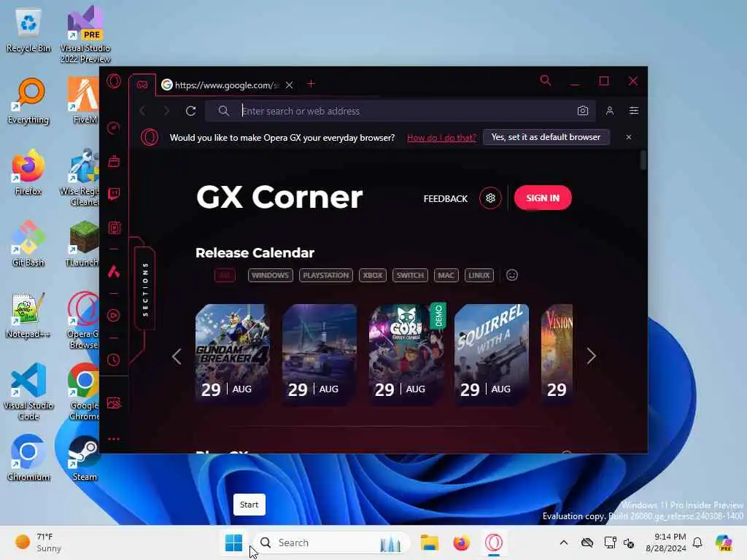Go back with the back arrow
The image size is (747, 560).
click(142, 111)
